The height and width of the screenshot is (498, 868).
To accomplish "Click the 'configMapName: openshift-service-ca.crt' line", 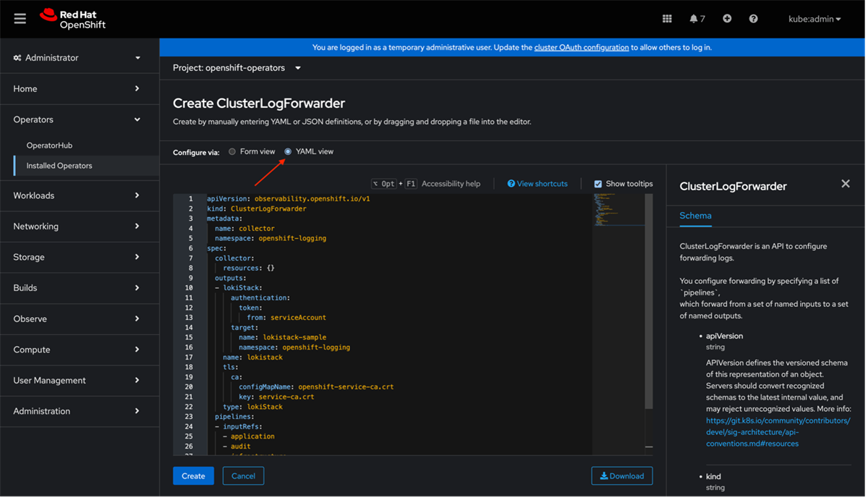I will coord(316,387).
